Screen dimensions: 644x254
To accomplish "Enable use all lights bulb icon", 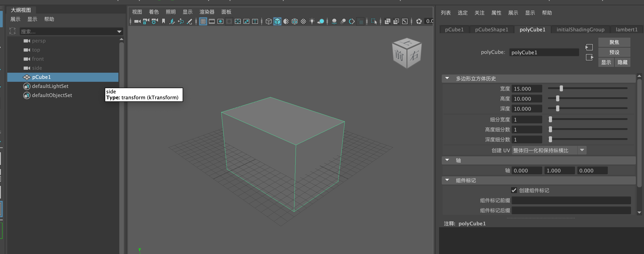I will click(312, 21).
